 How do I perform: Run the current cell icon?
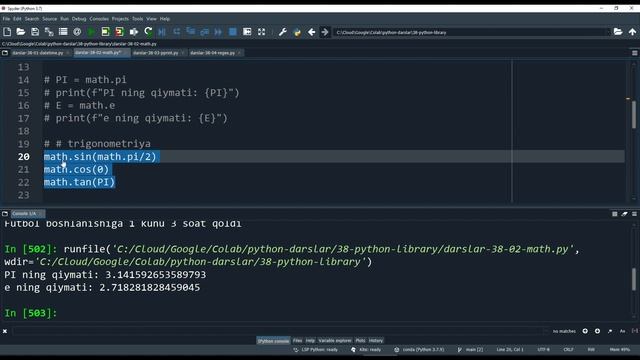tap(105, 32)
